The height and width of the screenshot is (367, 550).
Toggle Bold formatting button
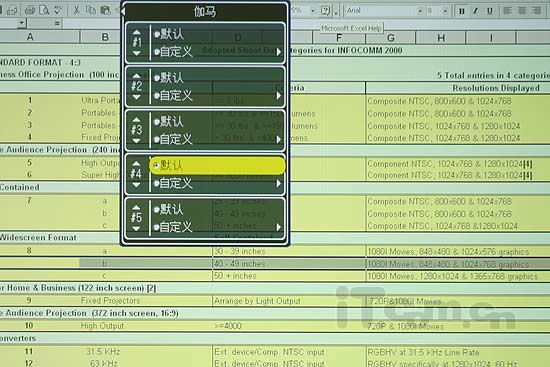pos(462,11)
